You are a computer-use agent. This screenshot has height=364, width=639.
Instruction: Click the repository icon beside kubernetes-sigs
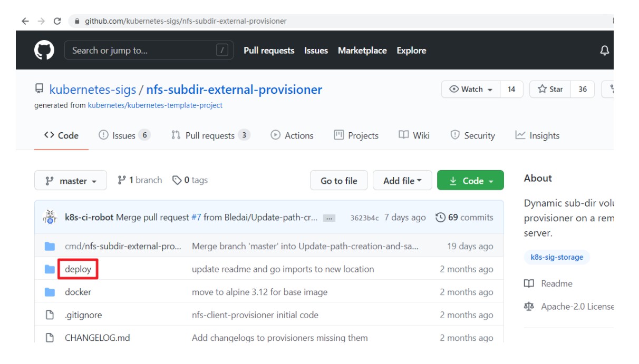39,89
